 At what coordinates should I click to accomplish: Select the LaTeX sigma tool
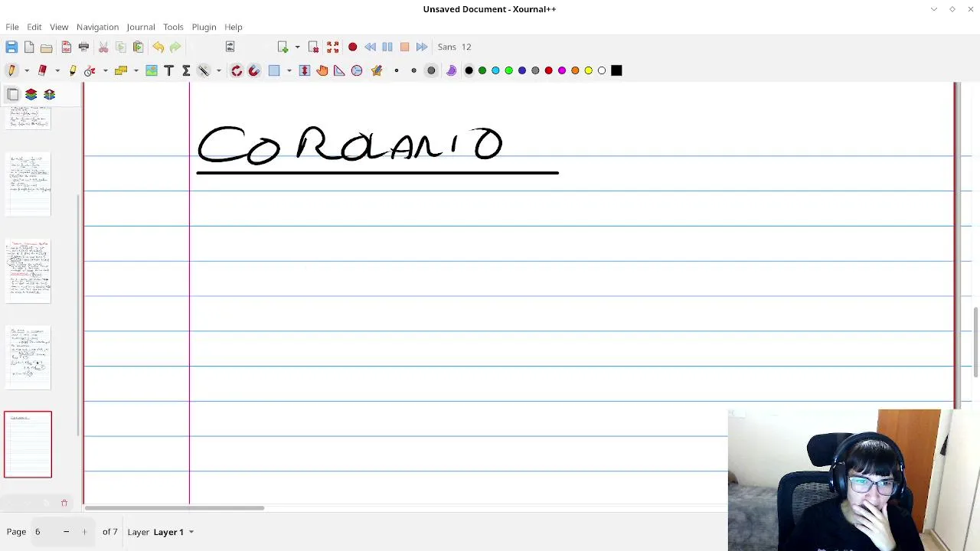[186, 70]
